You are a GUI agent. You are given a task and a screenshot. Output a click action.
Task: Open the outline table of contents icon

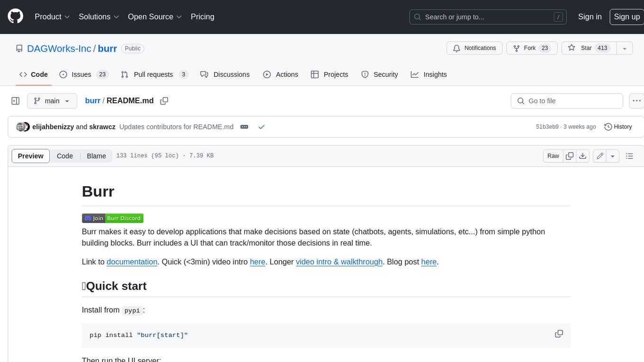(x=629, y=156)
